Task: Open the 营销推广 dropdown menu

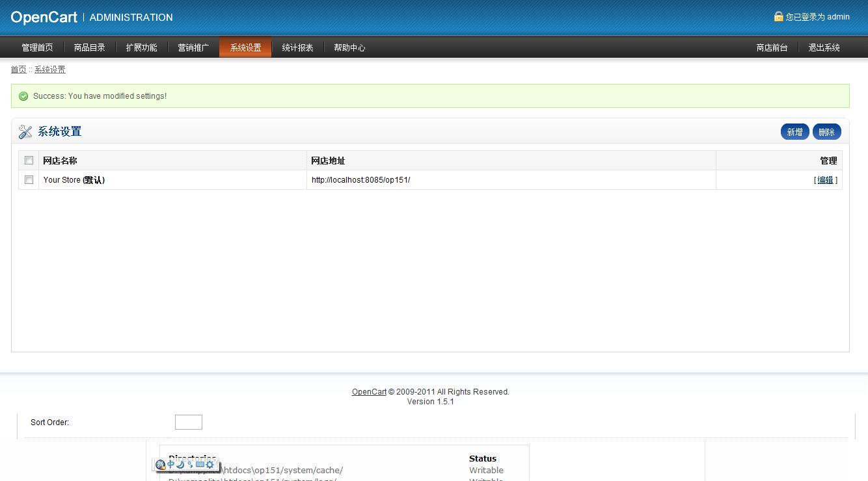Action: pyautogui.click(x=193, y=47)
